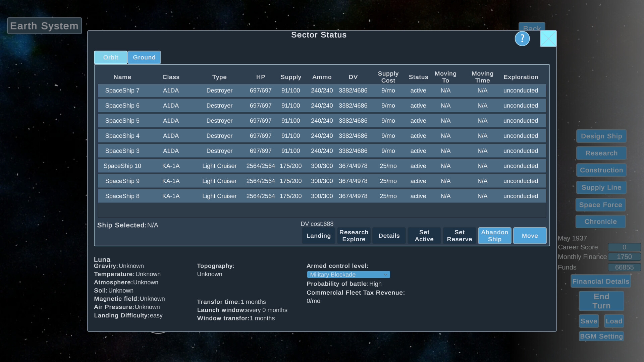View ship Details
The image size is (644, 362).
point(389,236)
